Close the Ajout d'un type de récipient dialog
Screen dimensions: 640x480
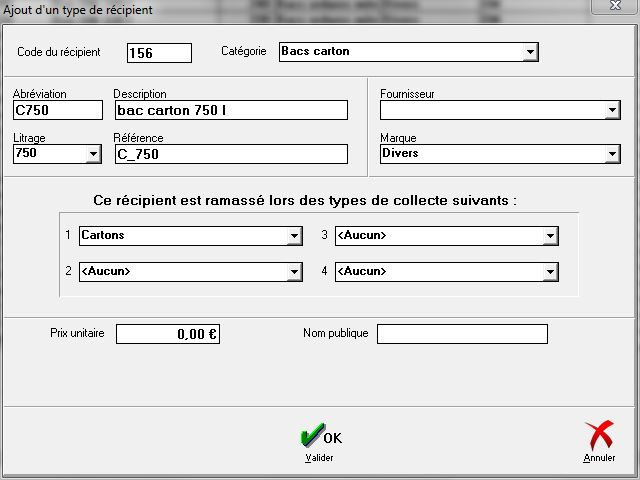click(611, 7)
